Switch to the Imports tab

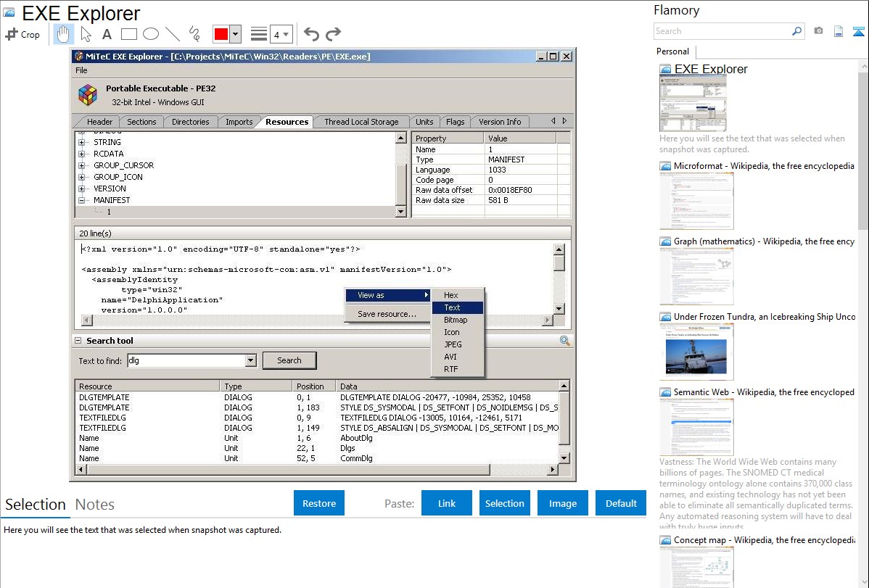[x=239, y=122]
